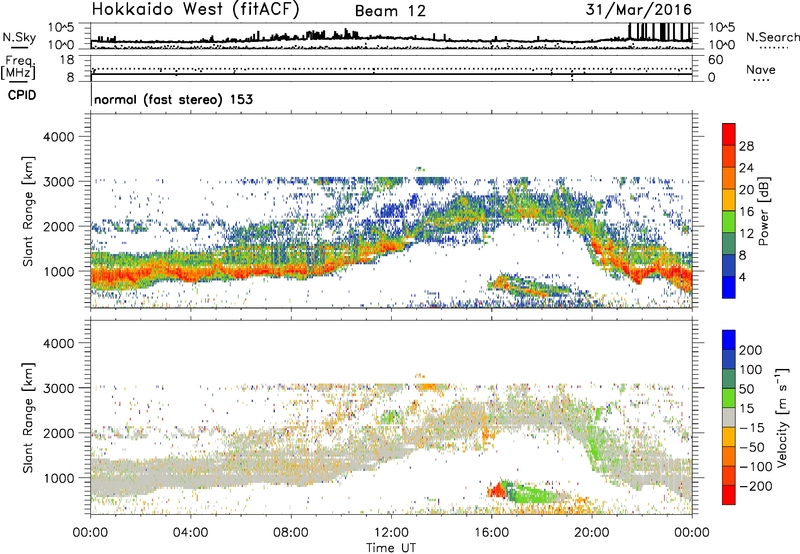Click the Velocity [m s-1] color bar title

(x=782, y=417)
